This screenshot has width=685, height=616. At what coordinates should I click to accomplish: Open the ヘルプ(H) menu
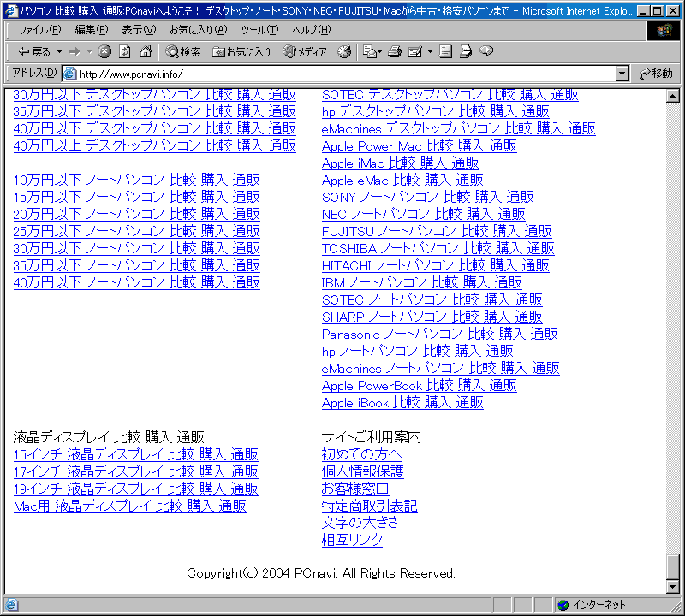click(x=312, y=30)
